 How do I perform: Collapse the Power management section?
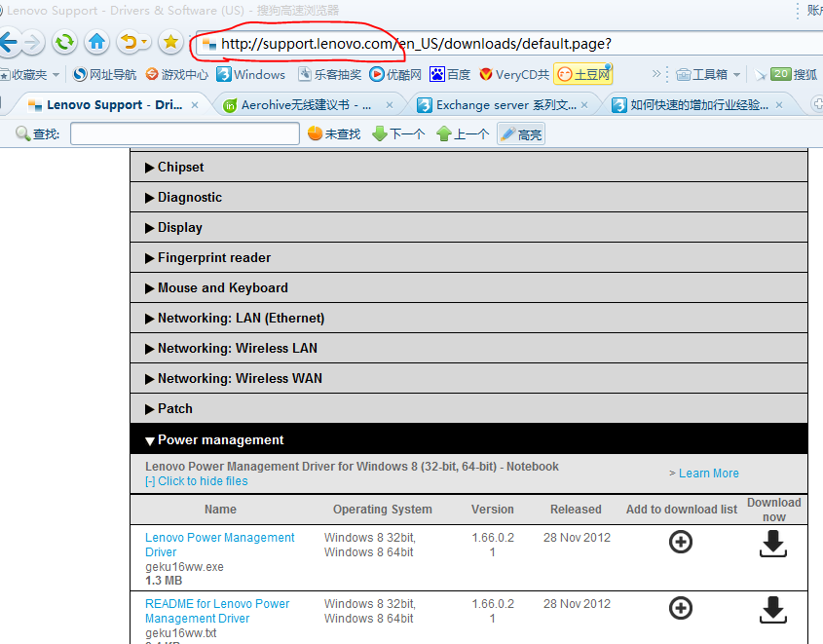pyautogui.click(x=468, y=439)
